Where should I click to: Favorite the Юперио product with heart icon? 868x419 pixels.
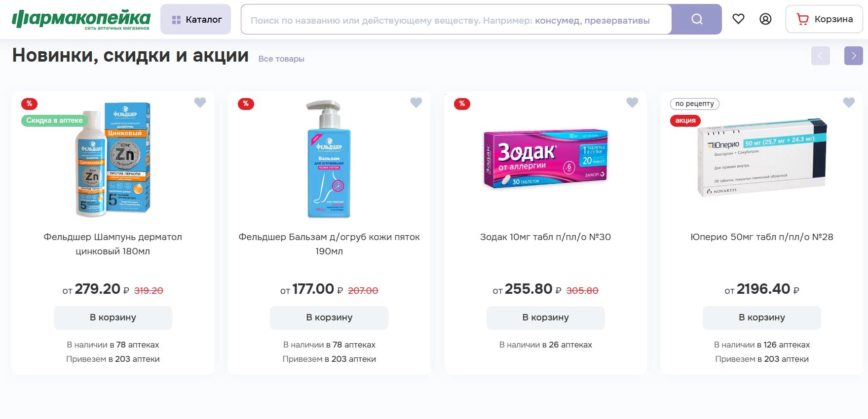pos(849,103)
